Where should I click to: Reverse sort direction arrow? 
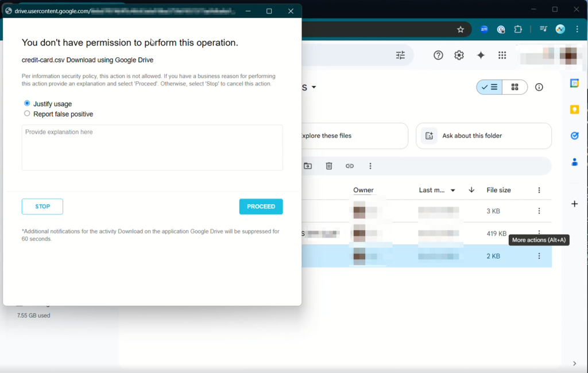[471, 190]
